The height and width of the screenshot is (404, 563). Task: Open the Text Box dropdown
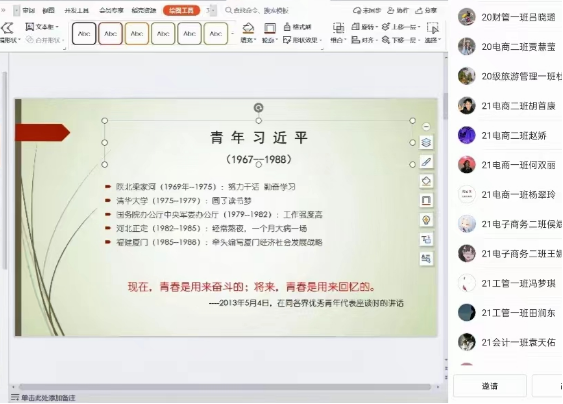pos(42,27)
